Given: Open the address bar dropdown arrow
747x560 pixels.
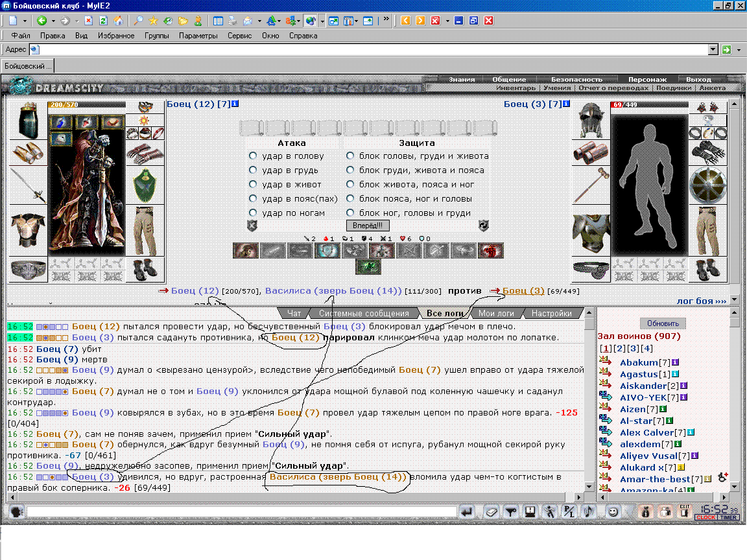Looking at the screenshot, I should click(x=713, y=49).
